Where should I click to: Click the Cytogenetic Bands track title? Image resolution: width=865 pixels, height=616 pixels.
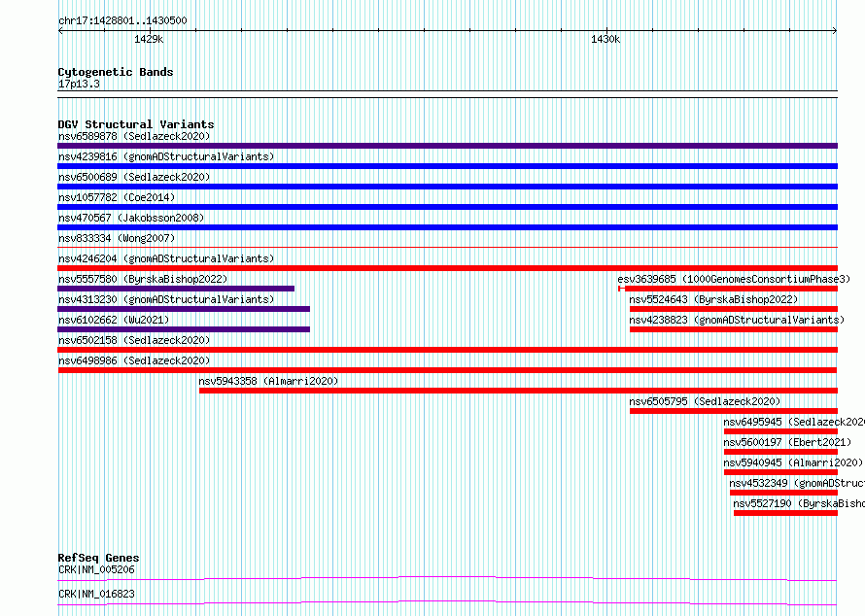coord(116,72)
